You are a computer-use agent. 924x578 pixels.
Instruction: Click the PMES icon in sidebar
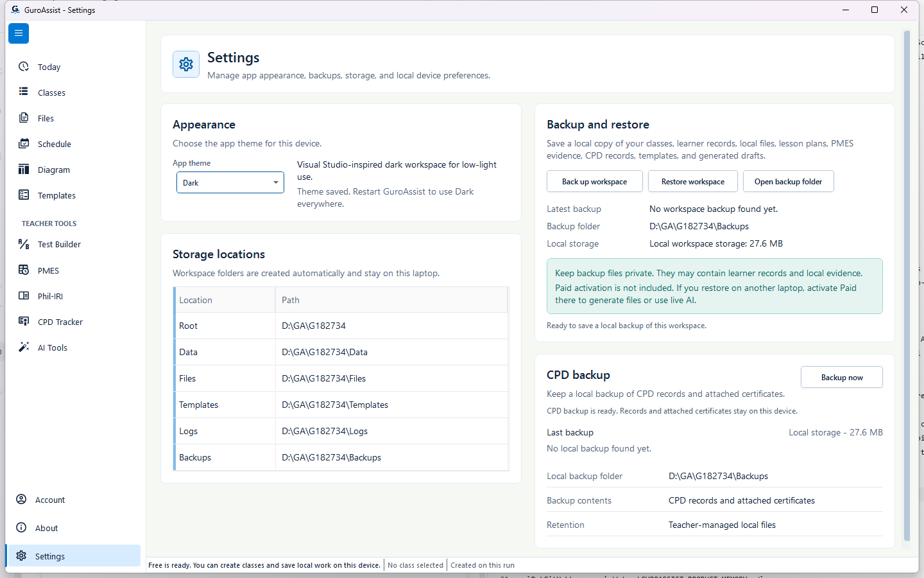[x=24, y=270]
